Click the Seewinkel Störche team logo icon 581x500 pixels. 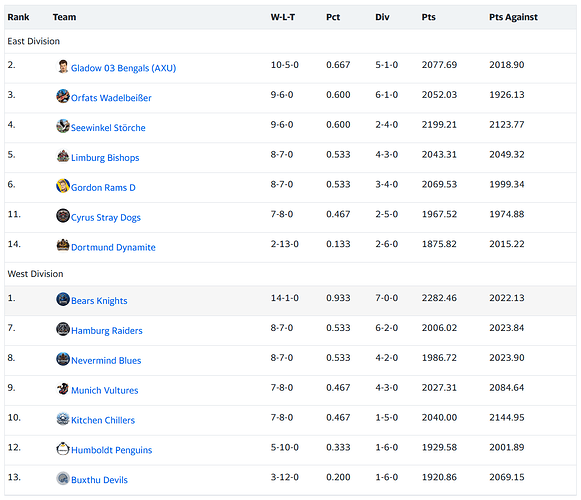point(63,126)
